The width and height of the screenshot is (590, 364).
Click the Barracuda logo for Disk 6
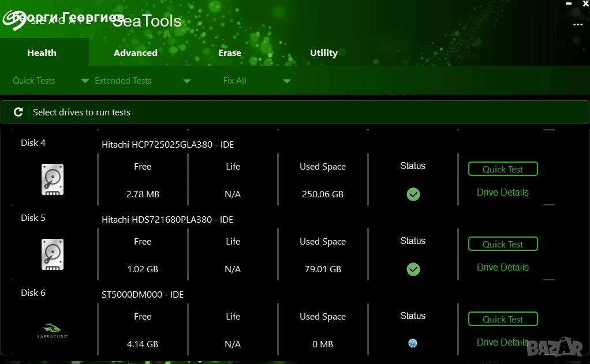(x=53, y=330)
